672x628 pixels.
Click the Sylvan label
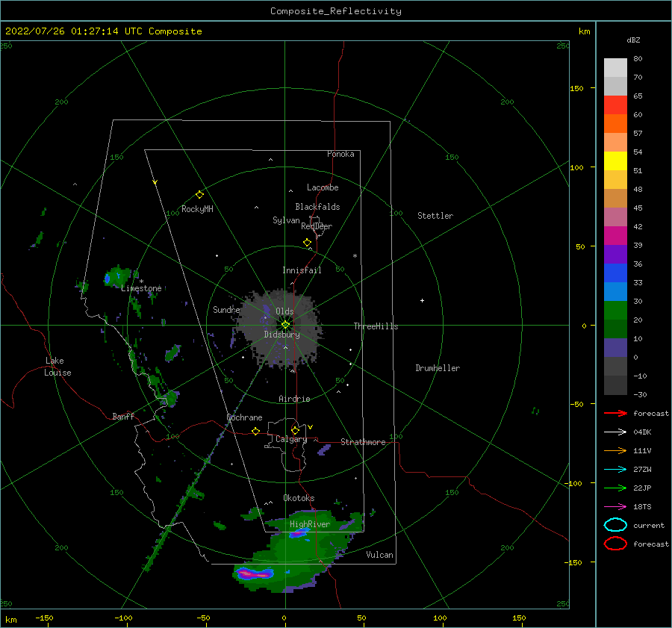point(286,220)
